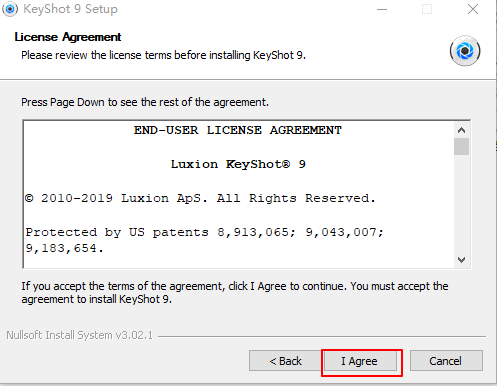Minimize the KeyShot 9 Setup window
Image resolution: width=497 pixels, height=386 pixels.
382,9
